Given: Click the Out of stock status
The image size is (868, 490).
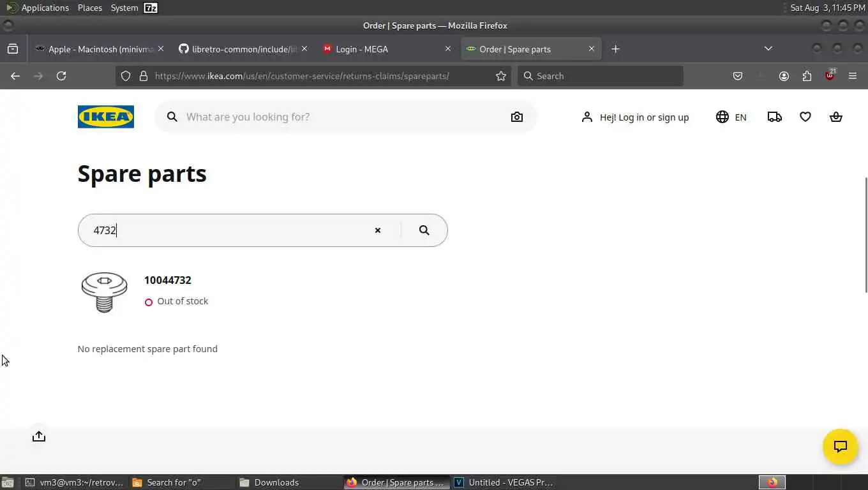Looking at the screenshot, I should click(176, 301).
